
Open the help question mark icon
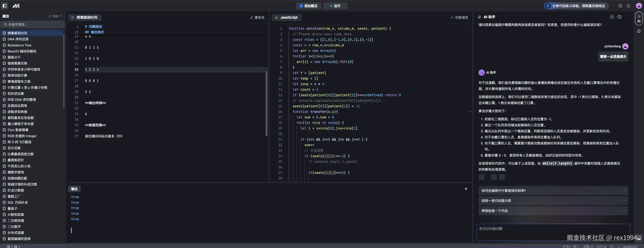click(620, 6)
